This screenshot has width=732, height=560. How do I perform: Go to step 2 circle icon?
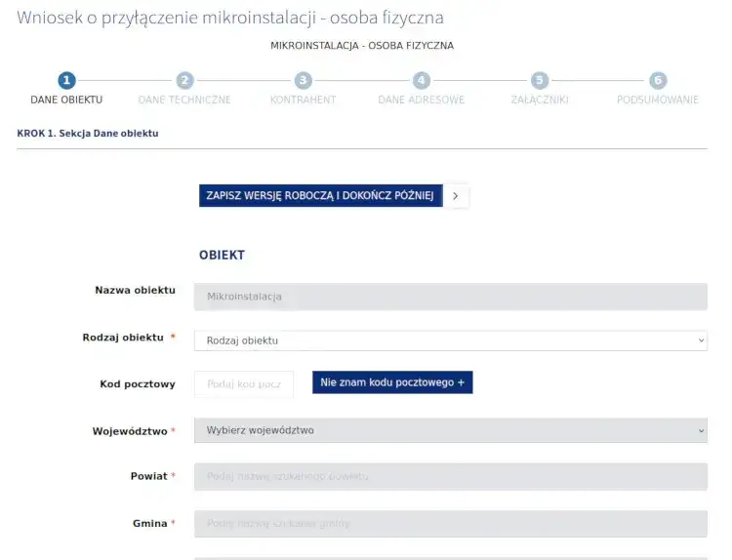point(184,80)
